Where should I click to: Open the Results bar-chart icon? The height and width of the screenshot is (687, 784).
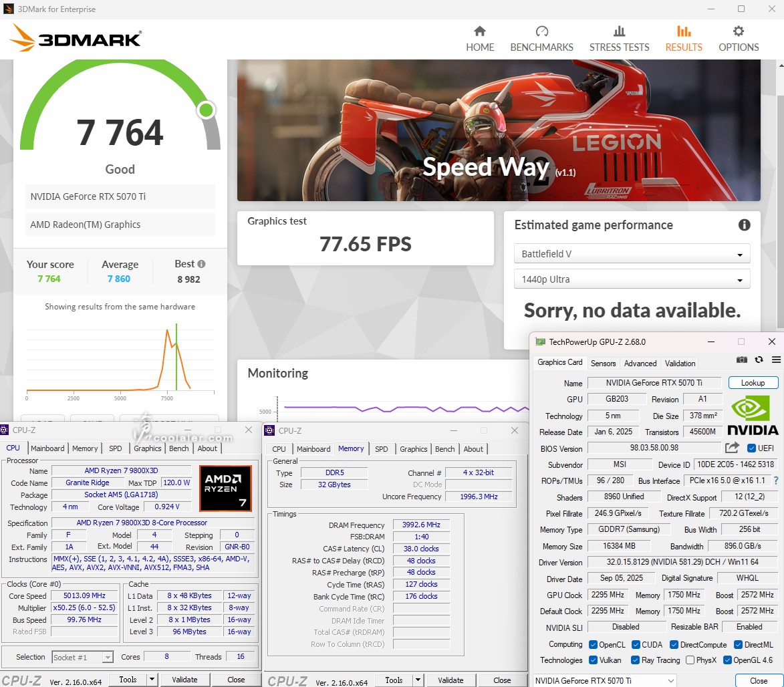(x=684, y=31)
